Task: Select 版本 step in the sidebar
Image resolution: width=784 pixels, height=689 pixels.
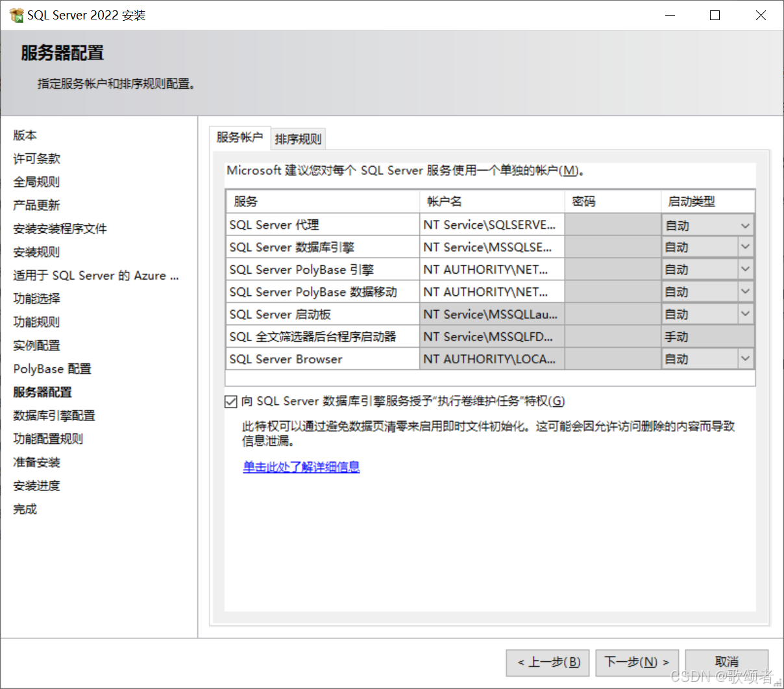Action: coord(25,136)
